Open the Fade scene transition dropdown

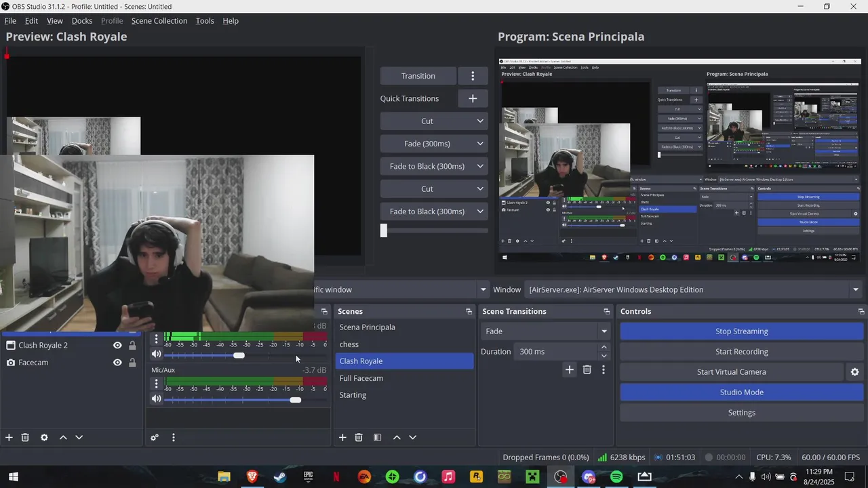click(x=545, y=331)
